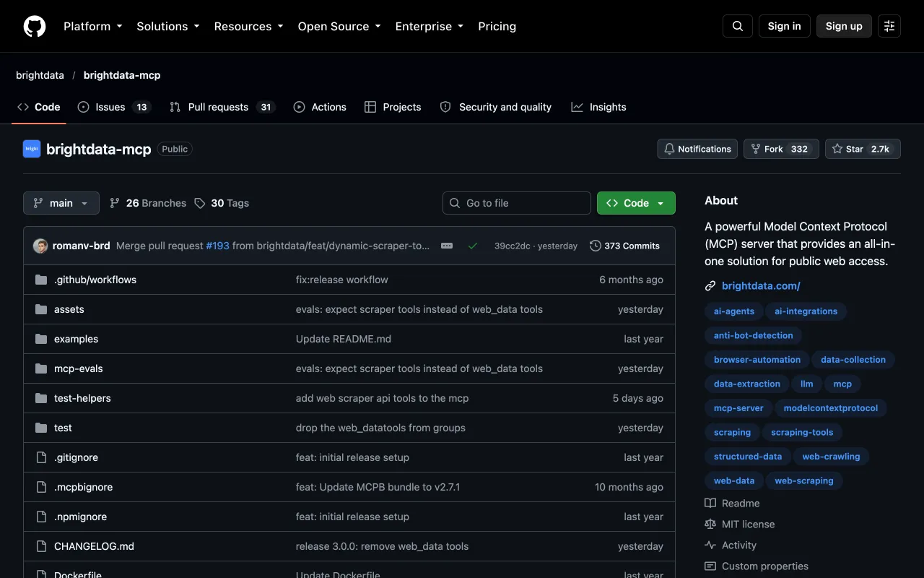Expand the commit message ellipsis

447,246
